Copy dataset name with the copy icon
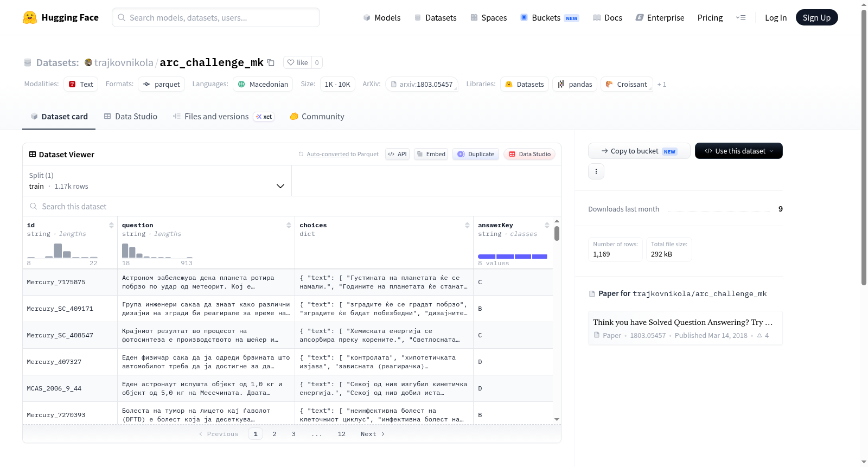Image resolution: width=868 pixels, height=467 pixels. click(271, 62)
